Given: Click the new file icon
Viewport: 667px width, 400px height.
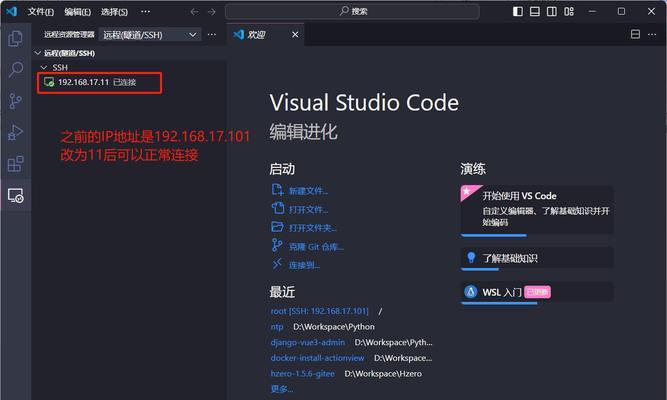Looking at the screenshot, I should 277,189.
